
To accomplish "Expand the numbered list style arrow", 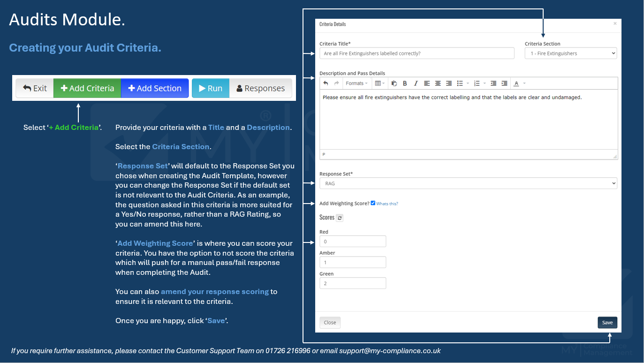I will click(484, 83).
